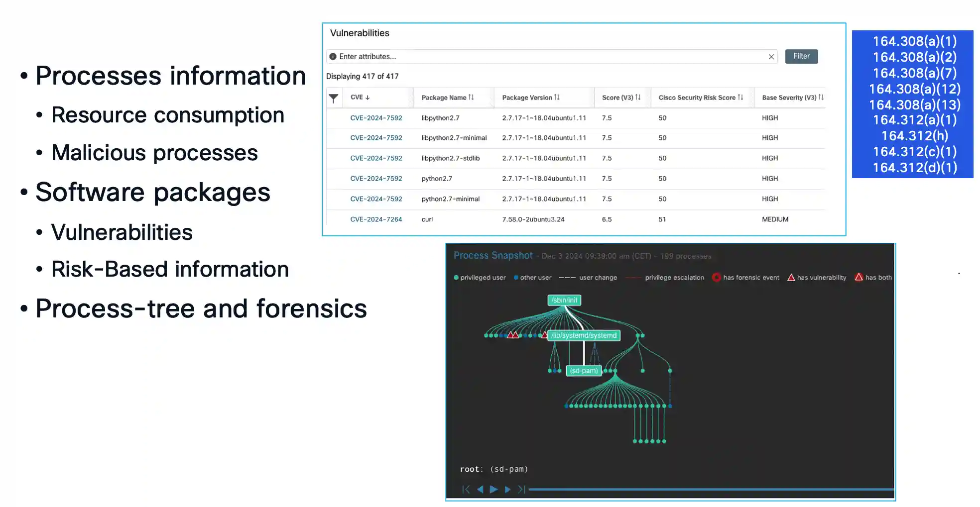
Task: Clear the attributes field with the X icon
Action: 771,56
